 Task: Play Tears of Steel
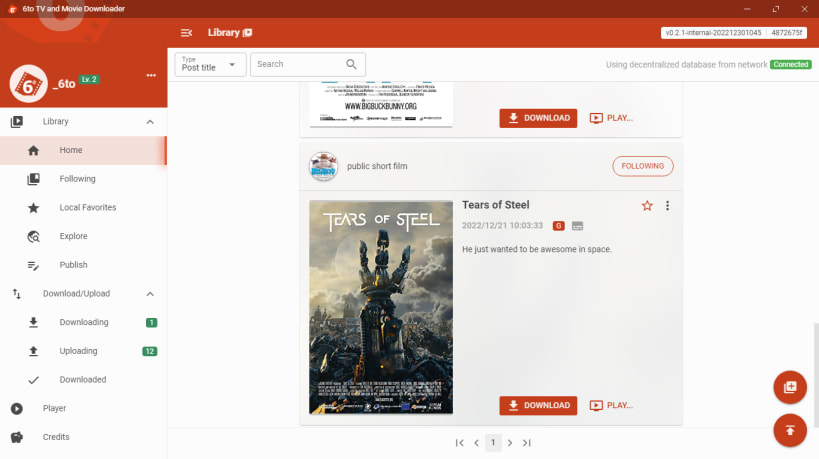click(x=611, y=406)
